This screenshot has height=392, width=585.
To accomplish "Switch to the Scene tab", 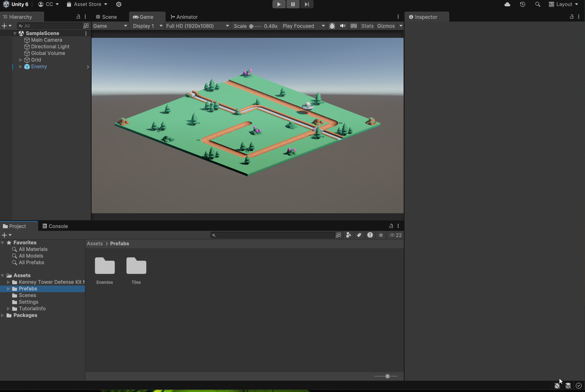I will pyautogui.click(x=106, y=17).
